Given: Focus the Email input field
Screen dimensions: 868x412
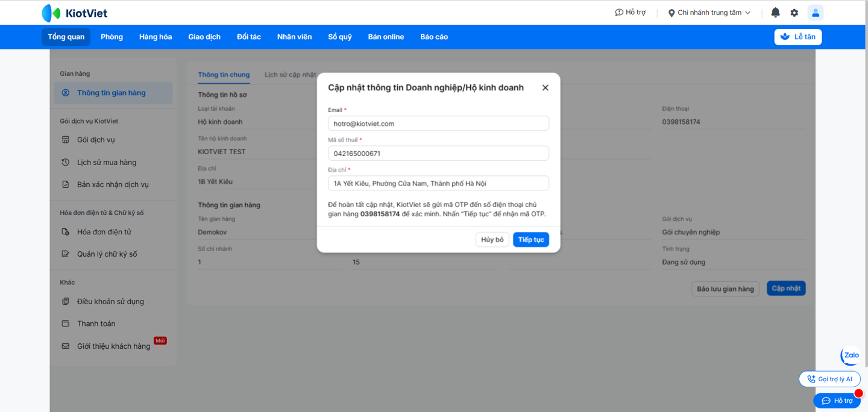Looking at the screenshot, I should click(438, 123).
